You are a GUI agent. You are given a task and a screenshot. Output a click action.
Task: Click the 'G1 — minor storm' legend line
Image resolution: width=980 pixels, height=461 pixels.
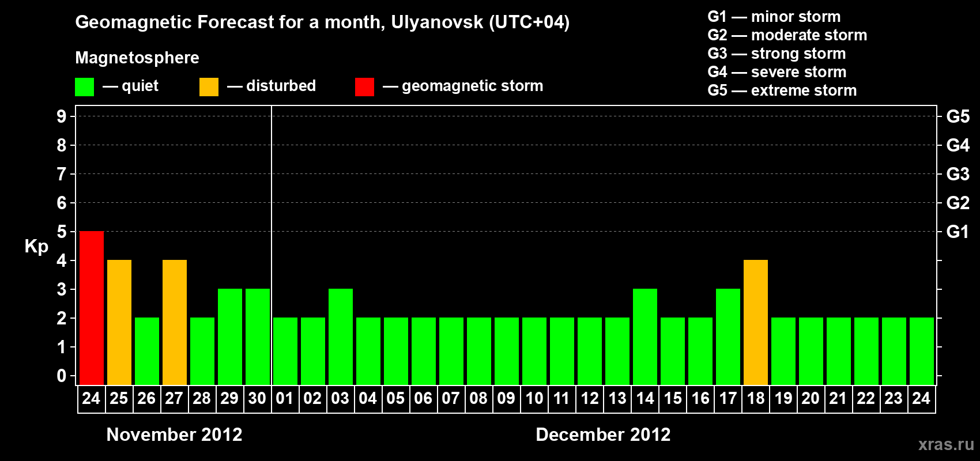click(x=774, y=17)
